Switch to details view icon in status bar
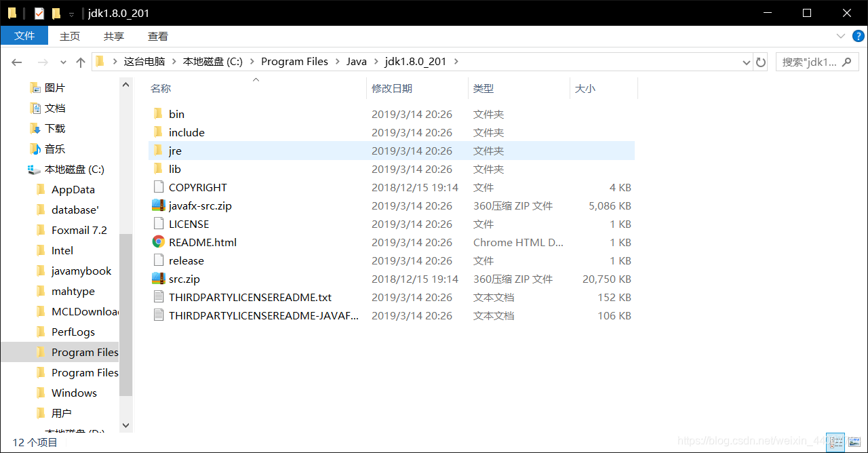Viewport: 868px width, 453px height. (835, 442)
